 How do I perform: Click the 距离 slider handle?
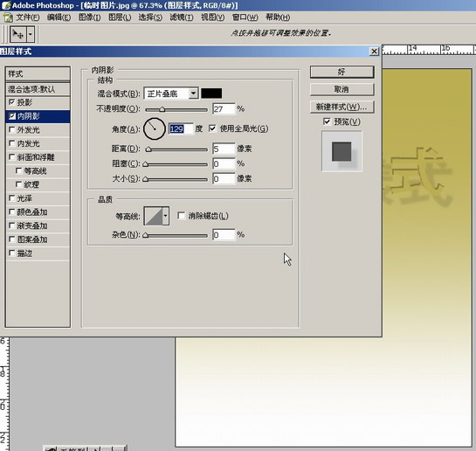[x=148, y=149]
